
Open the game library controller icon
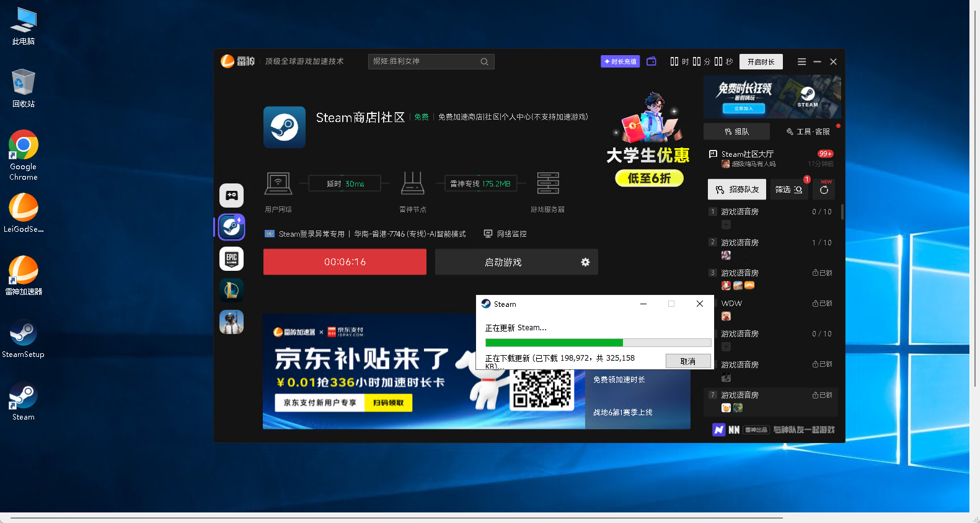pyautogui.click(x=231, y=196)
